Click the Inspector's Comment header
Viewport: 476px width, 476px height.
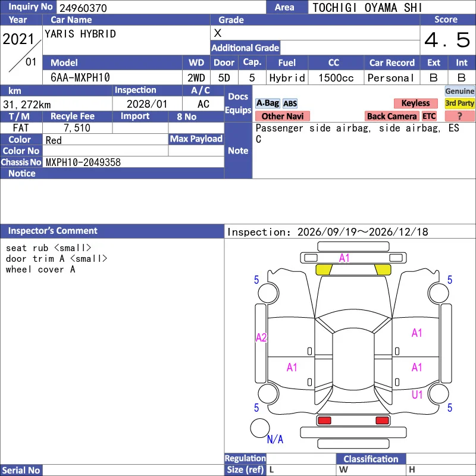[x=53, y=231]
